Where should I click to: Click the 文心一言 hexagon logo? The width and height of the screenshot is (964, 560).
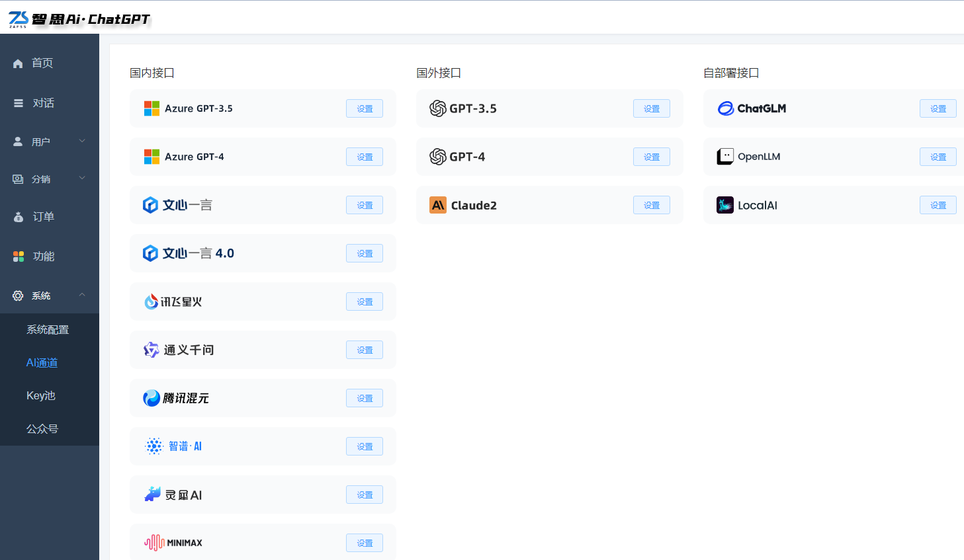click(x=150, y=205)
